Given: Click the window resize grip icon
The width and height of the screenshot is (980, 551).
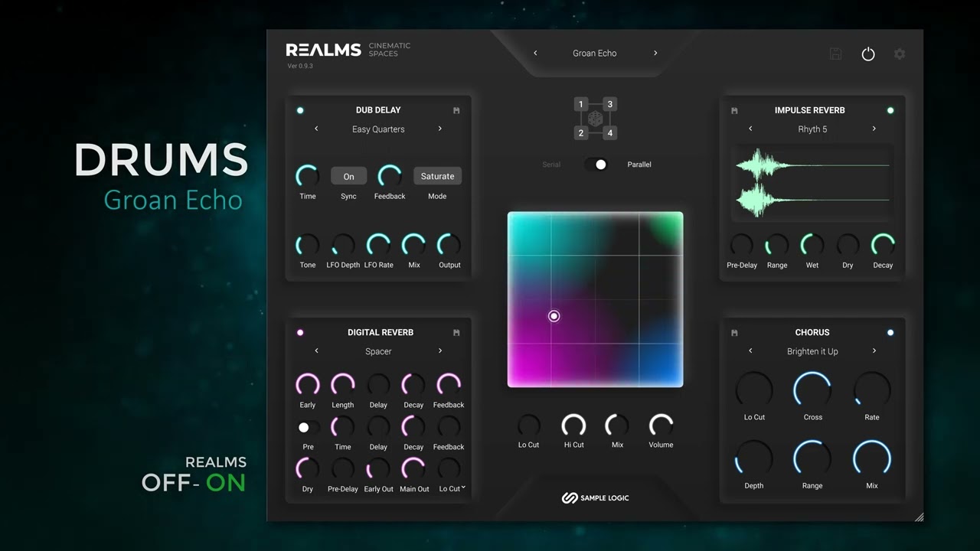Looking at the screenshot, I should pos(919,517).
